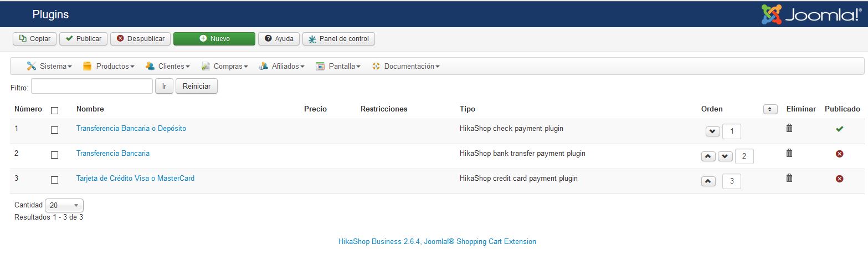The width and height of the screenshot is (868, 254).
Task: Sort by the Nombre column header
Action: [90, 109]
